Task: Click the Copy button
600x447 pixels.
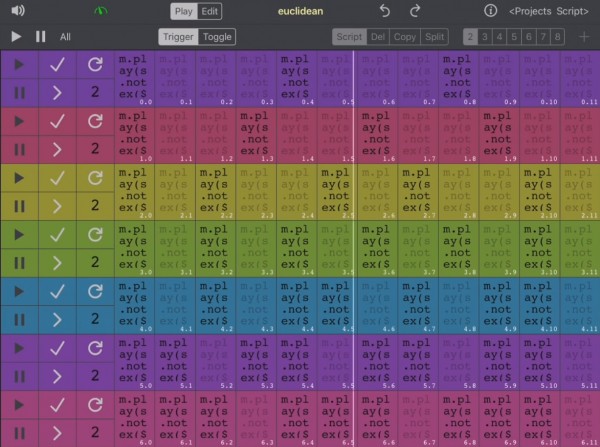Action: [x=405, y=37]
